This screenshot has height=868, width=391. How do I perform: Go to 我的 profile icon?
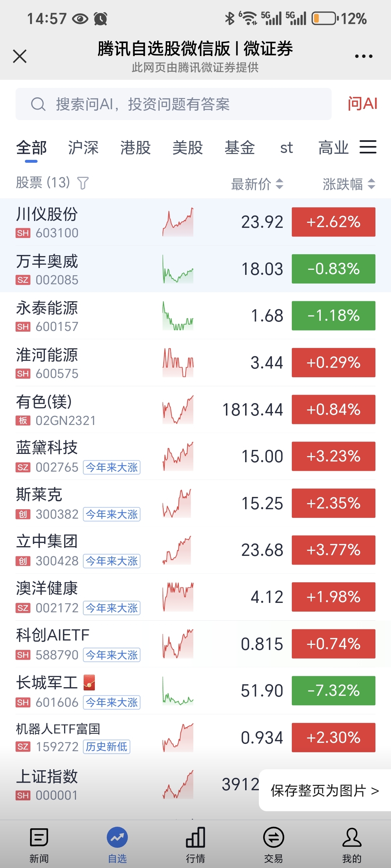352,838
